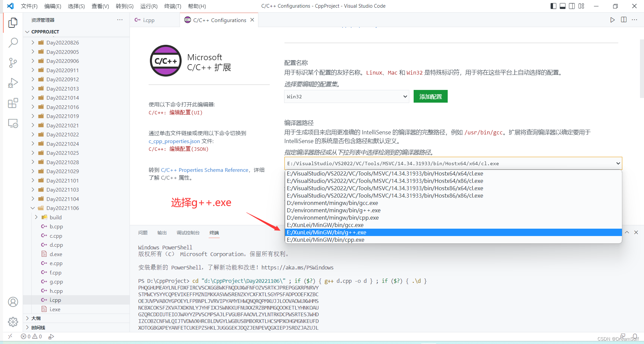Viewport: 644px width, 344px height.
Task: Open the Run and Debug view icon
Action: [13, 83]
